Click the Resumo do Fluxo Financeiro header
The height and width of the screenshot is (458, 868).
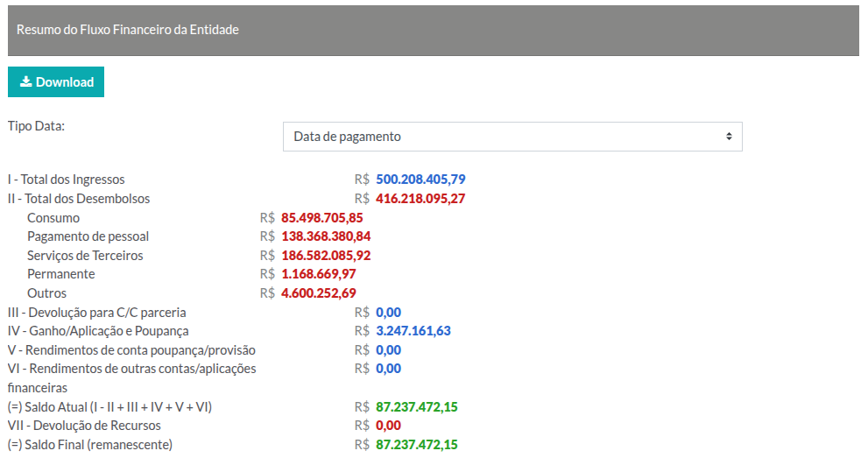[x=128, y=30]
